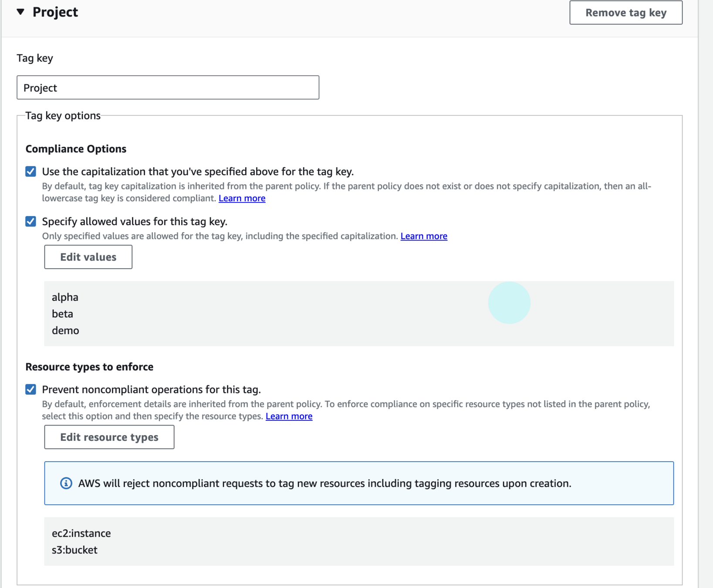Select the ec2:instance resource type
The height and width of the screenshot is (588, 713).
coord(81,533)
